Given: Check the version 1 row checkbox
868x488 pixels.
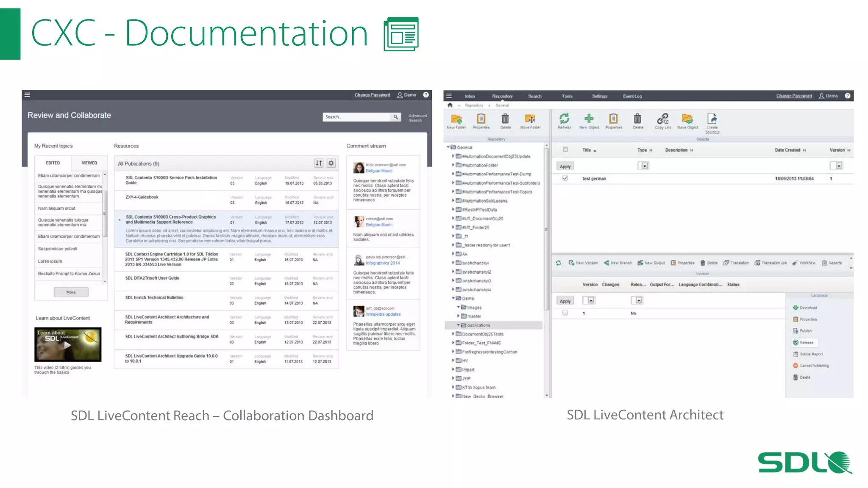Looking at the screenshot, I should [x=565, y=313].
